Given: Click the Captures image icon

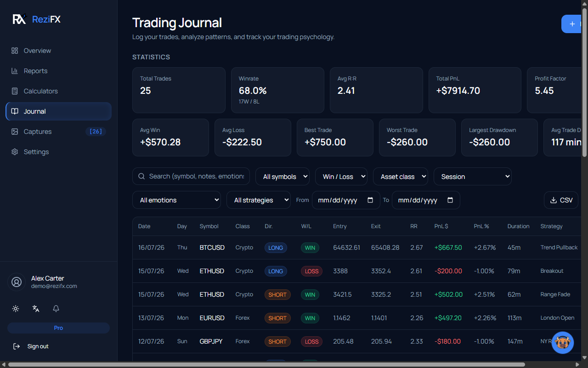Looking at the screenshot, I should (15, 132).
